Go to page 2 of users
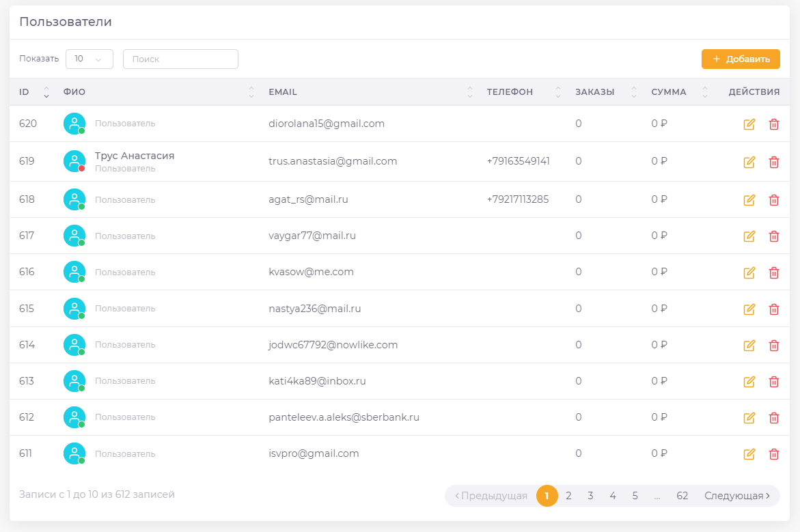This screenshot has height=532, width=800. (568, 496)
